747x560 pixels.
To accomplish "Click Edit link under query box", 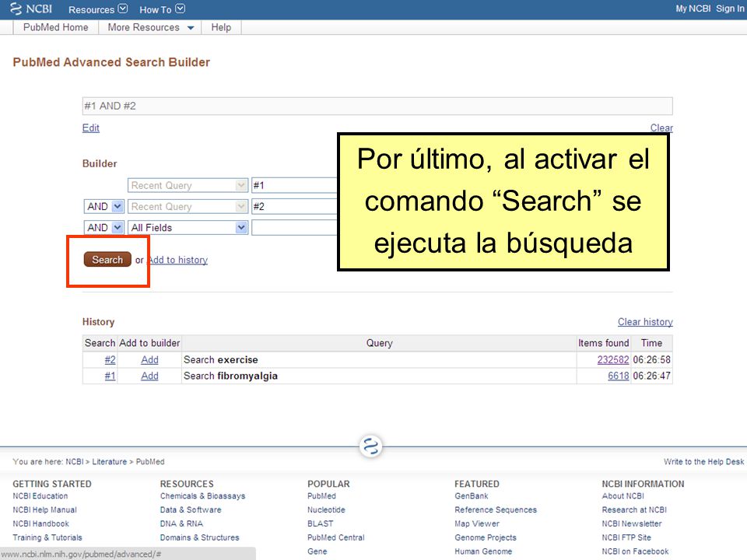I will coord(90,128).
